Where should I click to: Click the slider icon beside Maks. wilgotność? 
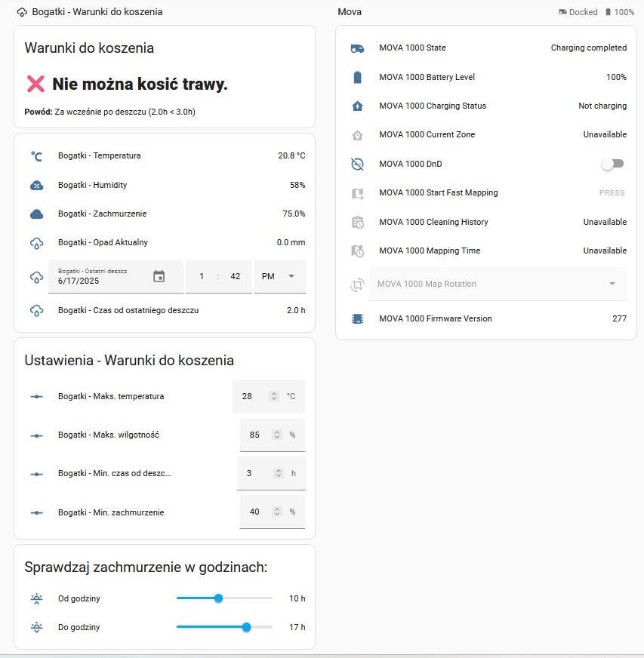[x=36, y=435]
